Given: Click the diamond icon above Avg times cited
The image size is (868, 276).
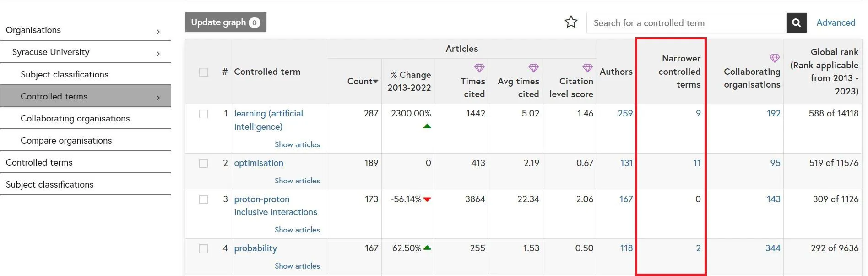Looking at the screenshot, I should pos(533,68).
